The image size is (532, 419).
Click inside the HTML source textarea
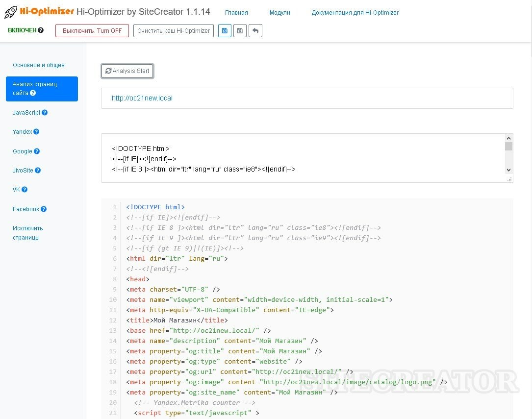(x=303, y=158)
